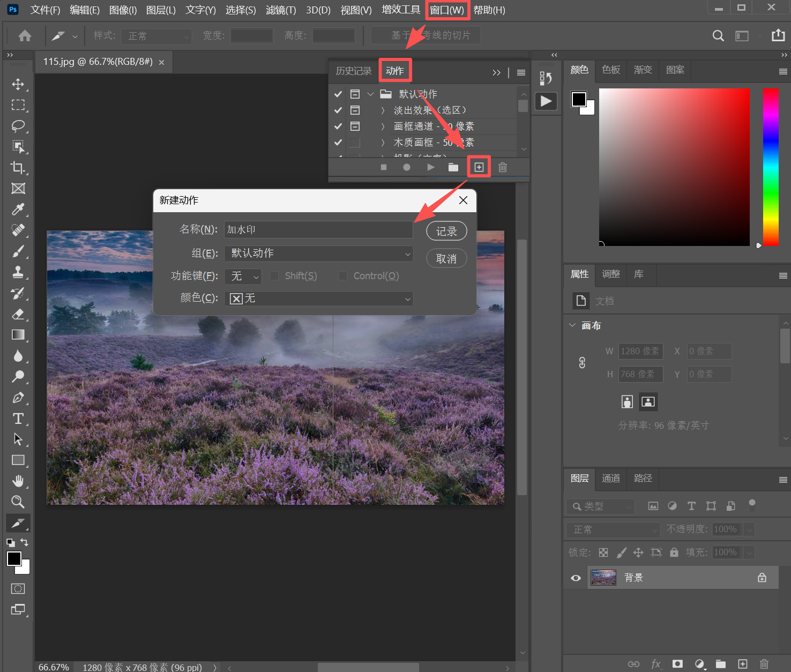Click the delete action trash icon

point(503,167)
